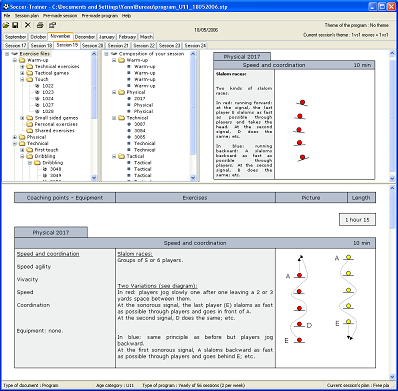This screenshot has width=398, height=391.
Task: Click the slalom races diagram picture
Action: pyautogui.click(x=325, y=299)
